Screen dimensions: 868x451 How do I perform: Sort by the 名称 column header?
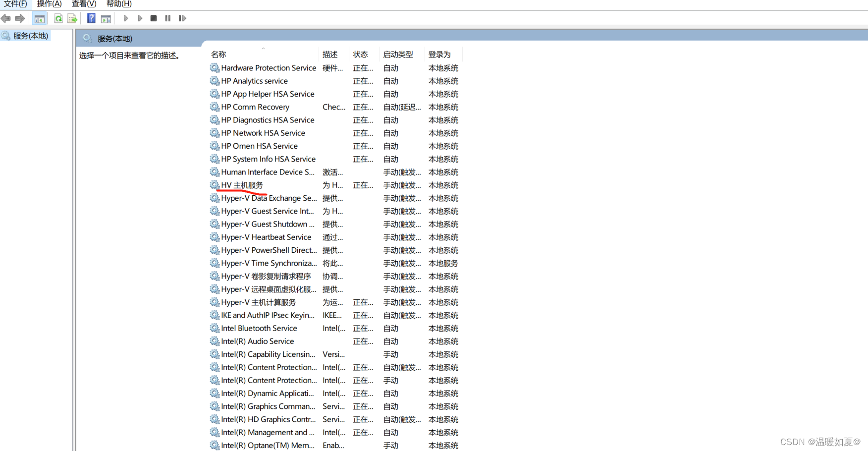click(218, 55)
